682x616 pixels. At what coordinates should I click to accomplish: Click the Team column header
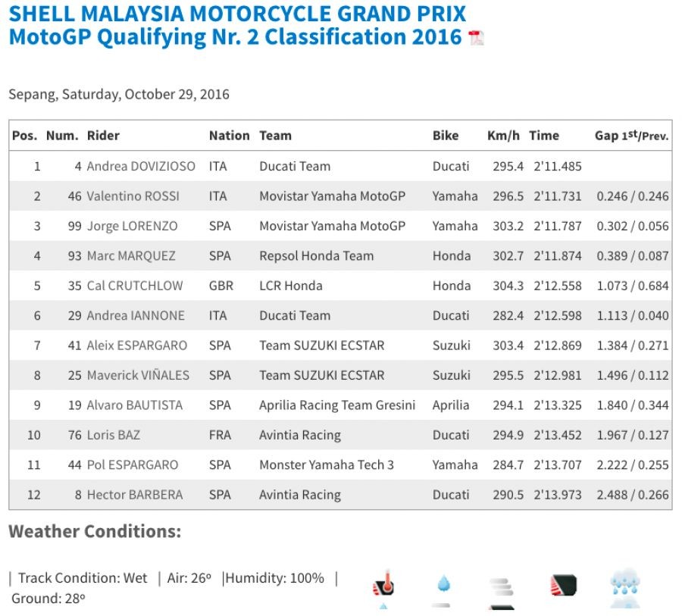(275, 136)
